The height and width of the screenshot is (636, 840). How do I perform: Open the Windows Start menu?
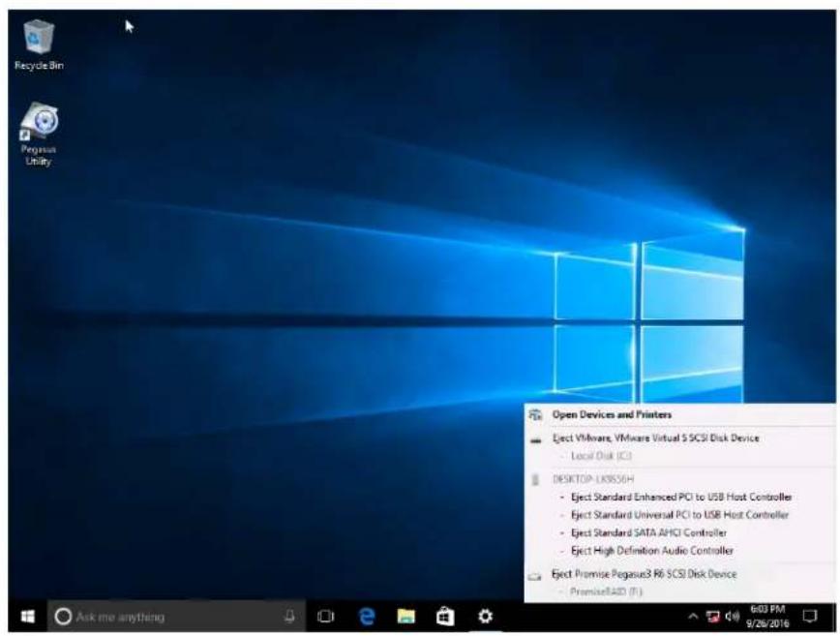tap(28, 617)
